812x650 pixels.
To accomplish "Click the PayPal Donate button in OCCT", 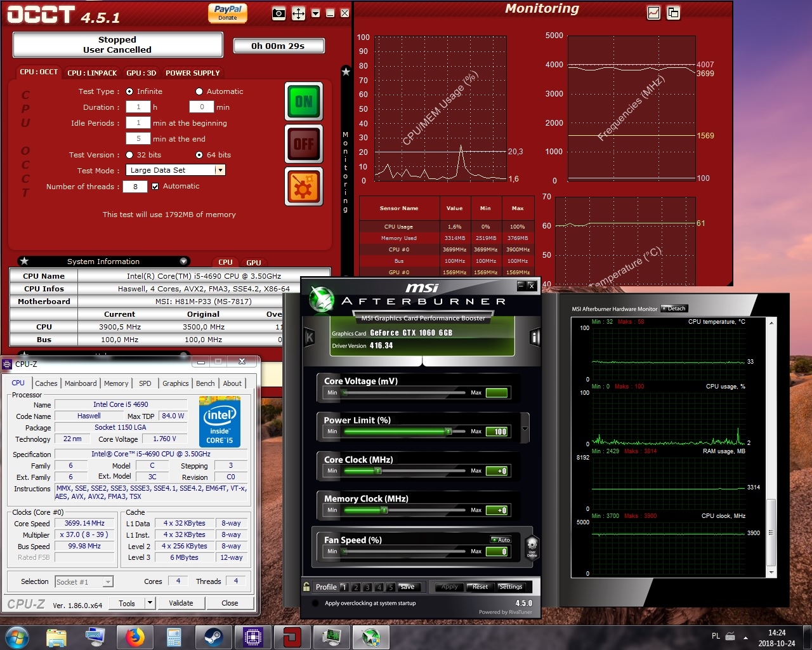I will pyautogui.click(x=228, y=13).
